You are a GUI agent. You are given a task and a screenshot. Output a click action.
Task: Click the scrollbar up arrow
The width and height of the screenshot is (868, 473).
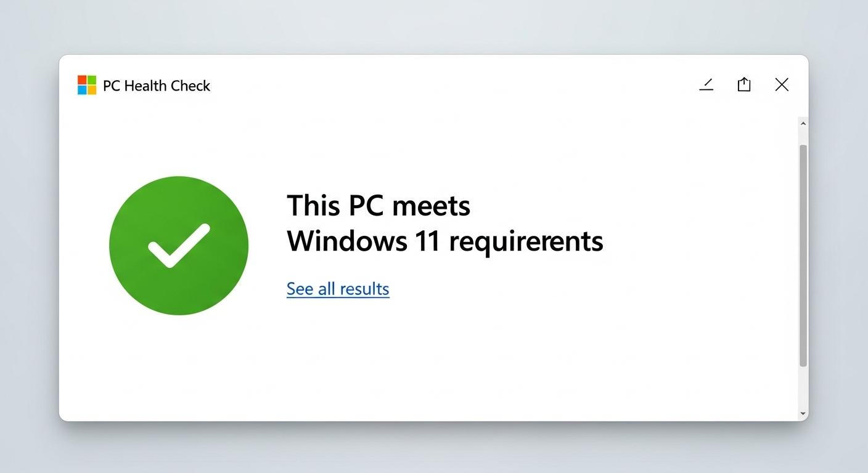[803, 123]
